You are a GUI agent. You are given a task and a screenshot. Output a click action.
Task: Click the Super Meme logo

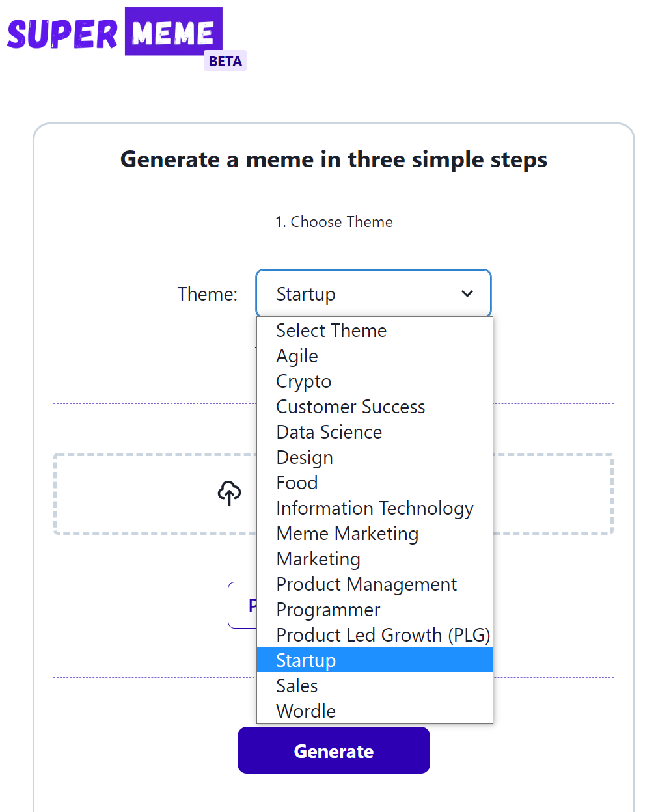pyautogui.click(x=115, y=33)
